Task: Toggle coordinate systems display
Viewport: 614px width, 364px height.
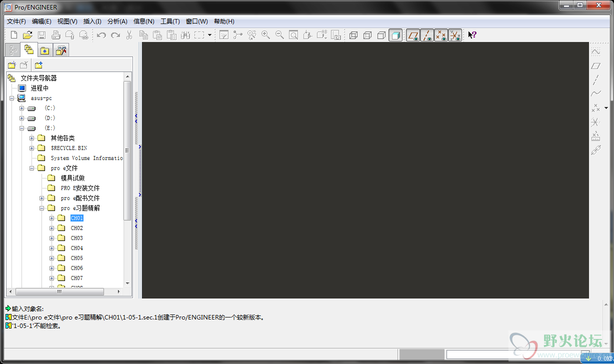Action: click(455, 35)
